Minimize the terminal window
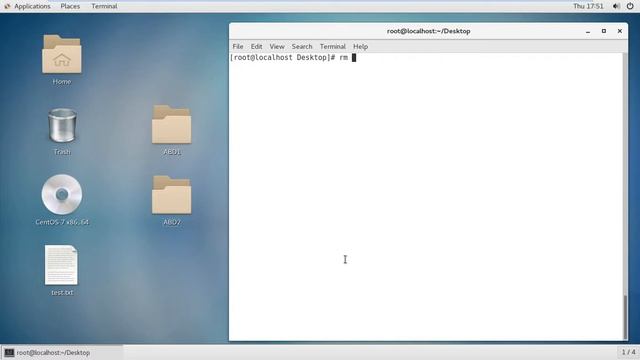The image size is (640, 360). coord(588,31)
